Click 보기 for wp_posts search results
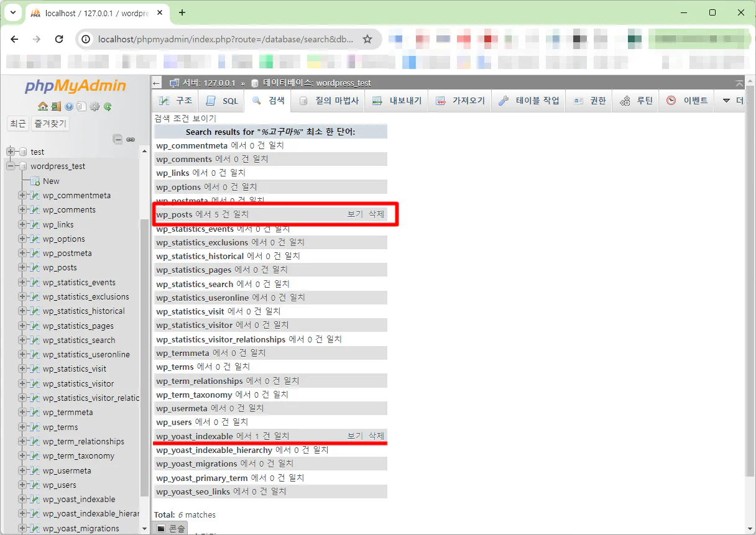 coord(354,214)
